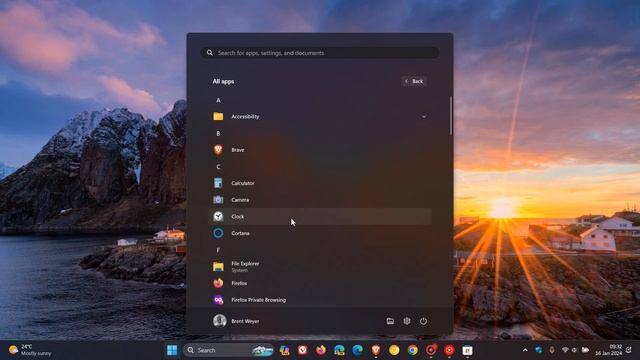
Task: Open the power options button
Action: [x=423, y=321]
